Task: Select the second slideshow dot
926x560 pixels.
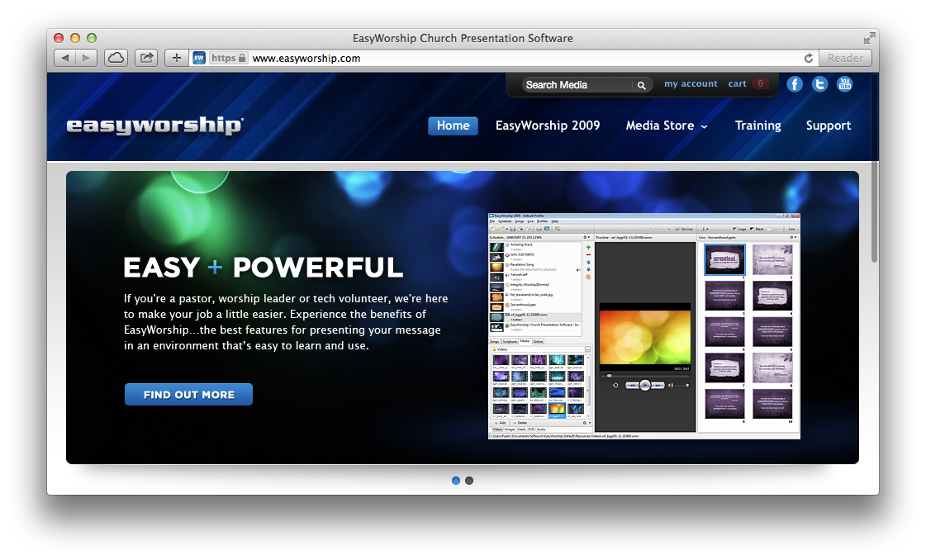Action: pos(469,481)
